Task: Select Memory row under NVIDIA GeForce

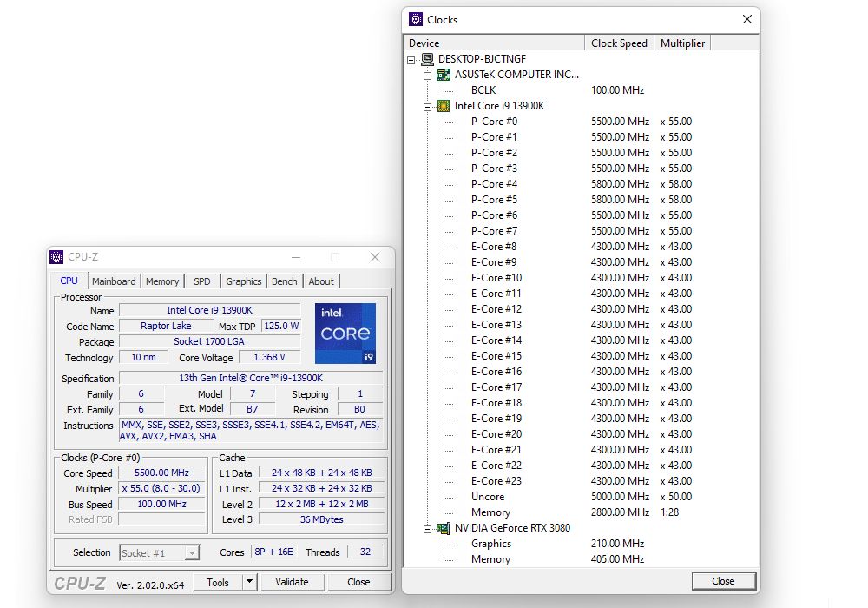Action: pyautogui.click(x=582, y=559)
